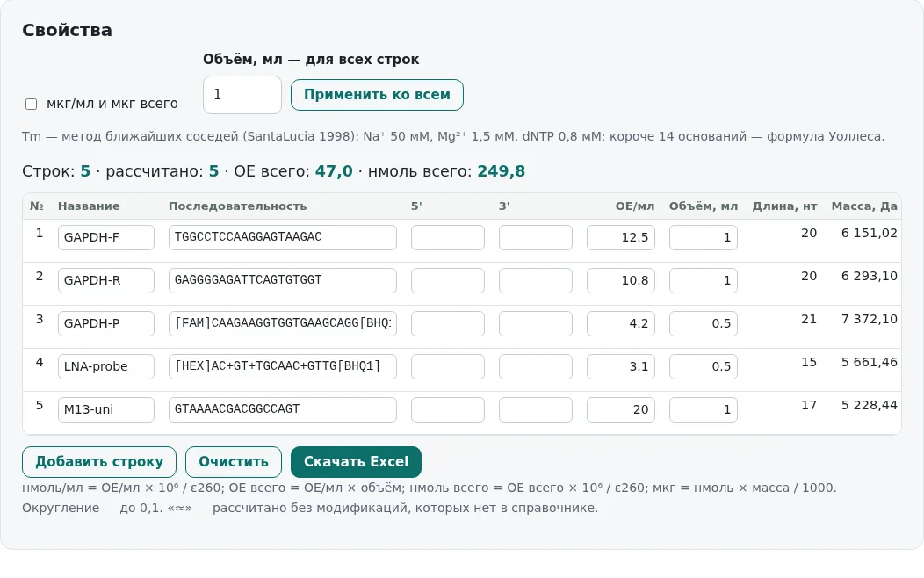Edit the GAPDH-F name field

pos(106,237)
